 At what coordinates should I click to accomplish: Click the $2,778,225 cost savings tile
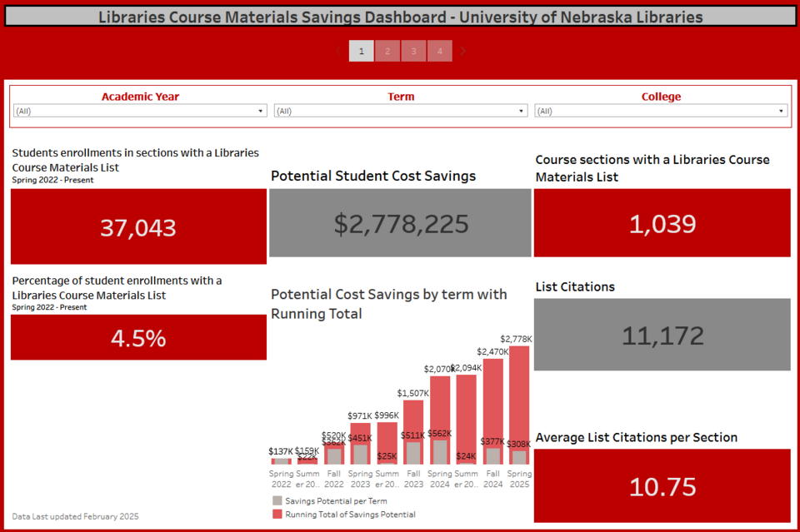point(400,223)
